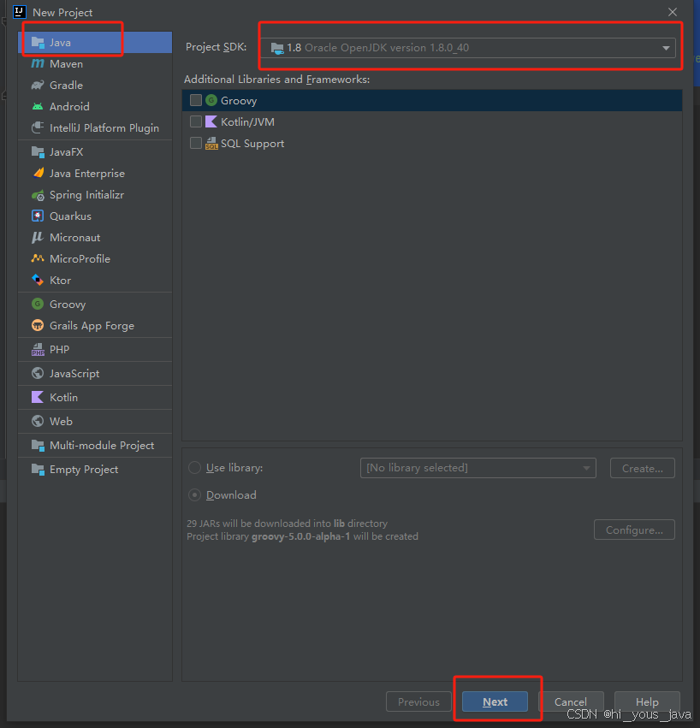Select the Download radio button
Image resolution: width=700 pixels, height=728 pixels.
(194, 495)
